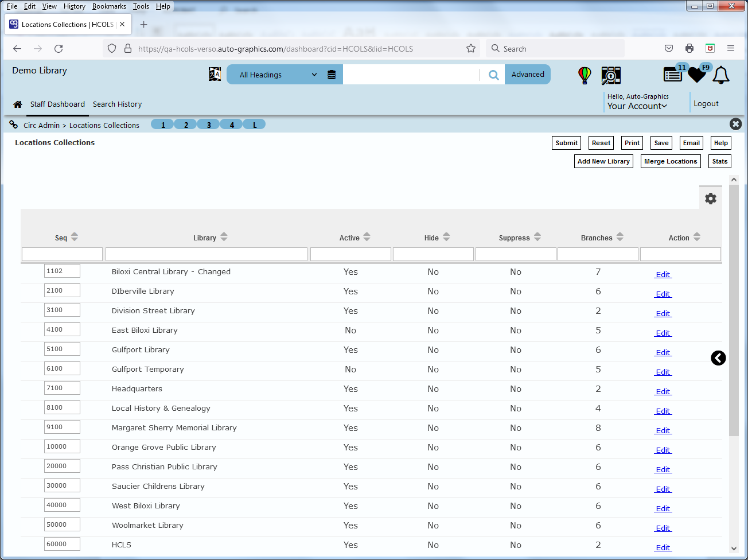Click the Submit button
Screen dimensions: 748x560
pos(567,143)
